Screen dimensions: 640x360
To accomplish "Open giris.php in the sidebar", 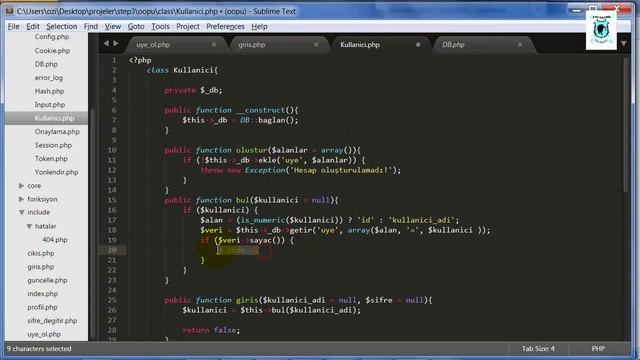I will click(x=41, y=267).
